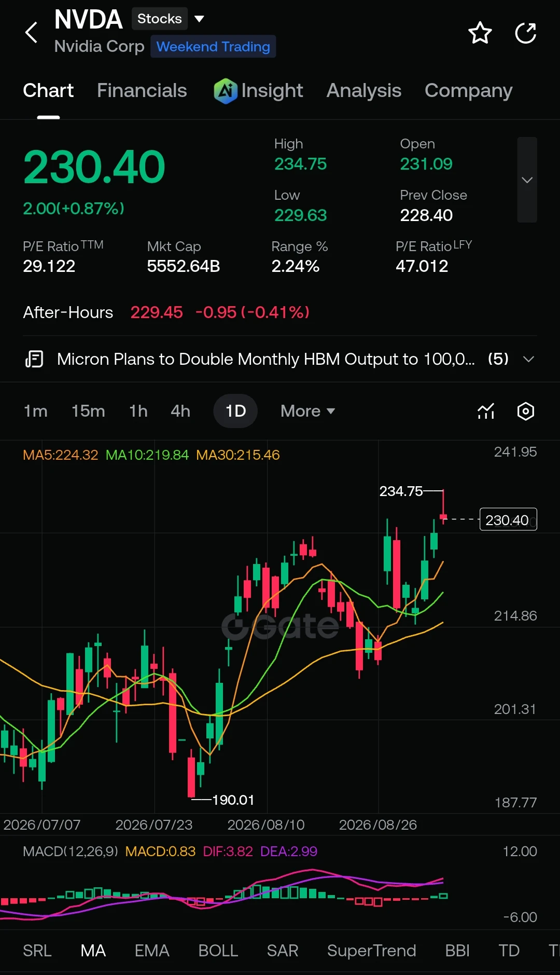Tap the Mkt Cap 5552.64B value
This screenshot has width=560, height=975.
pos(184,266)
